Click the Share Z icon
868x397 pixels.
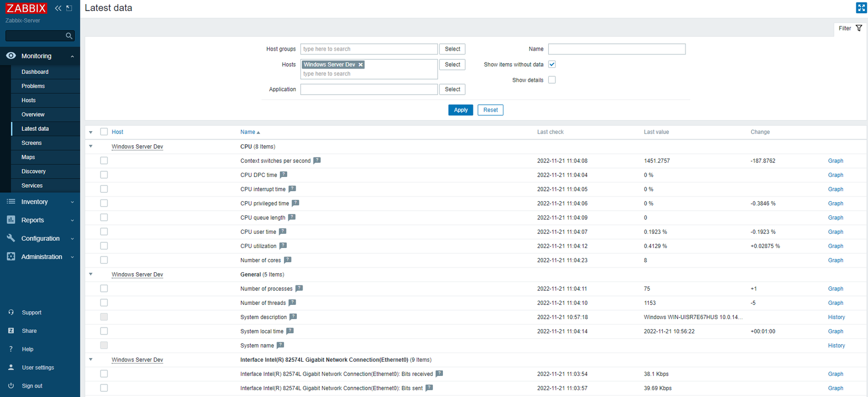(11, 331)
